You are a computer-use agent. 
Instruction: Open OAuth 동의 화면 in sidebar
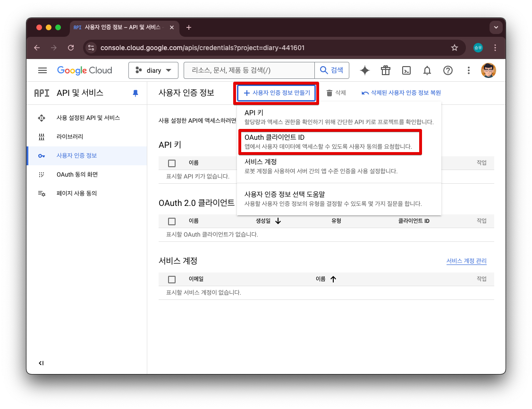point(87,174)
